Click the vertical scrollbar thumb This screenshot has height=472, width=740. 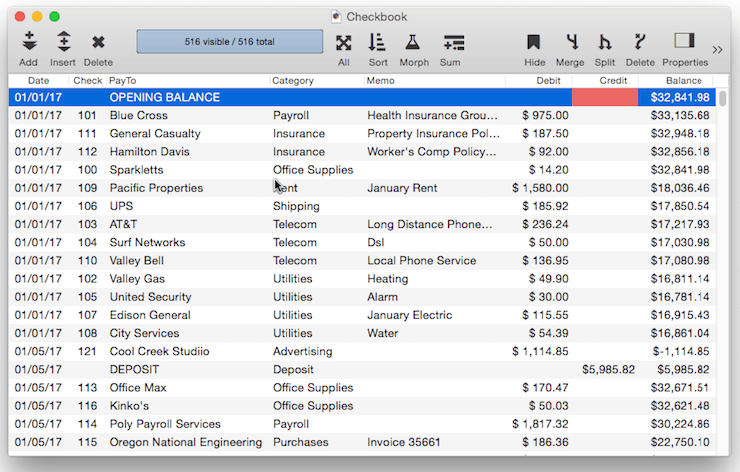[723, 98]
